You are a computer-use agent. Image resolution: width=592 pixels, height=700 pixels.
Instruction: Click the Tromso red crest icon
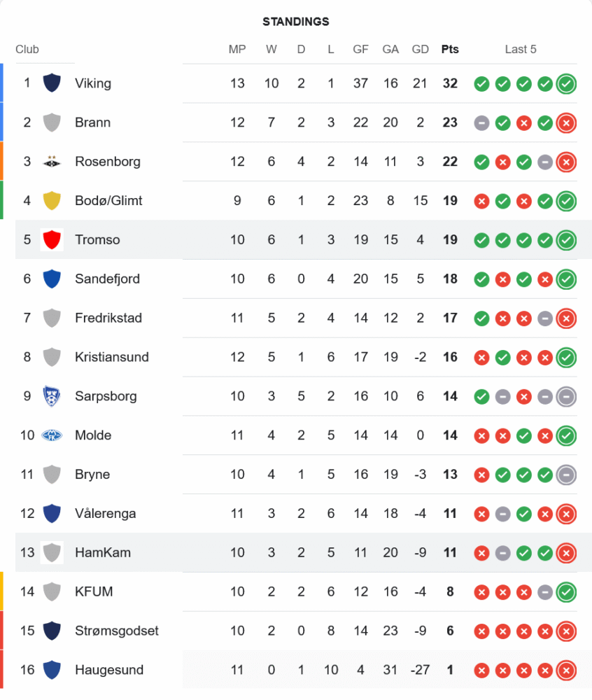(x=52, y=240)
